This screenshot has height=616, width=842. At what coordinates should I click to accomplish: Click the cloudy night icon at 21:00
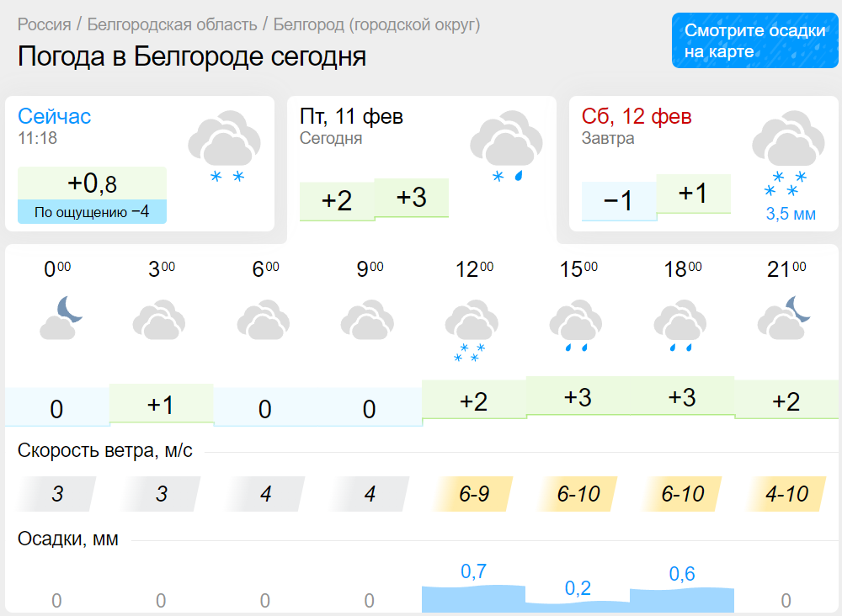click(x=785, y=317)
